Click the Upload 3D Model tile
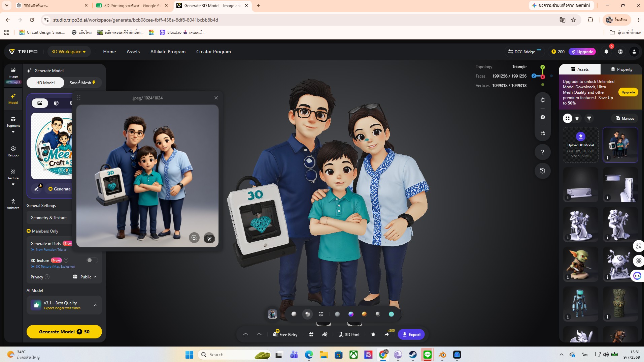Viewport: 644px width, 362px height. coord(581,145)
